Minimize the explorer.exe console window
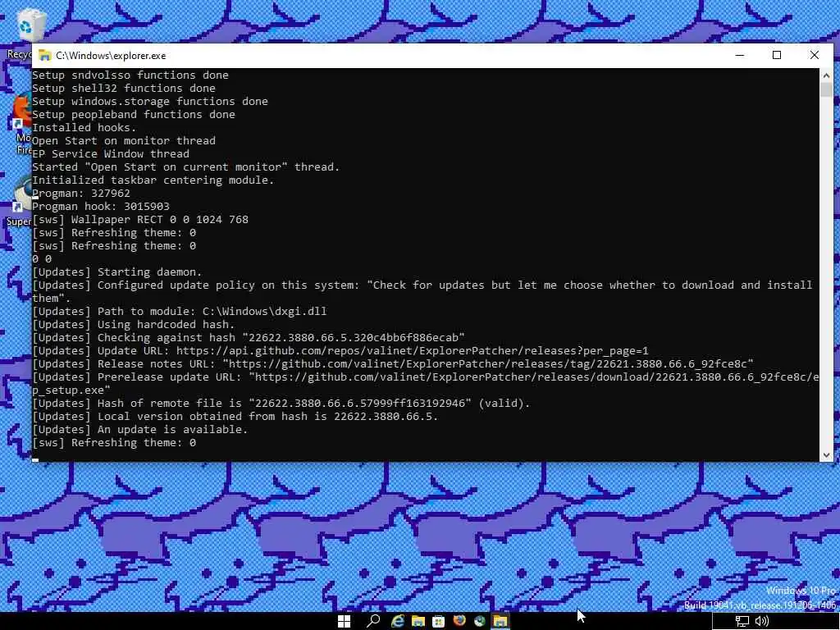840x630 pixels. 740,55
